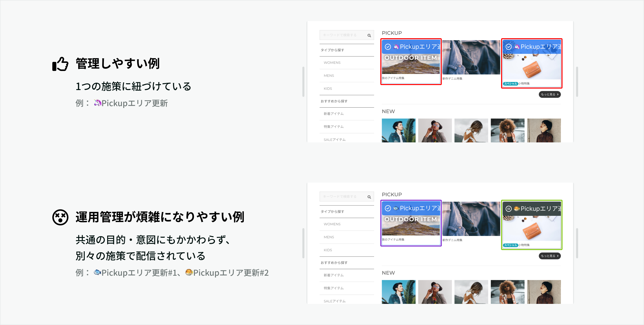
Task: Click the search magnifier icon in top panel
Action: 369,35
